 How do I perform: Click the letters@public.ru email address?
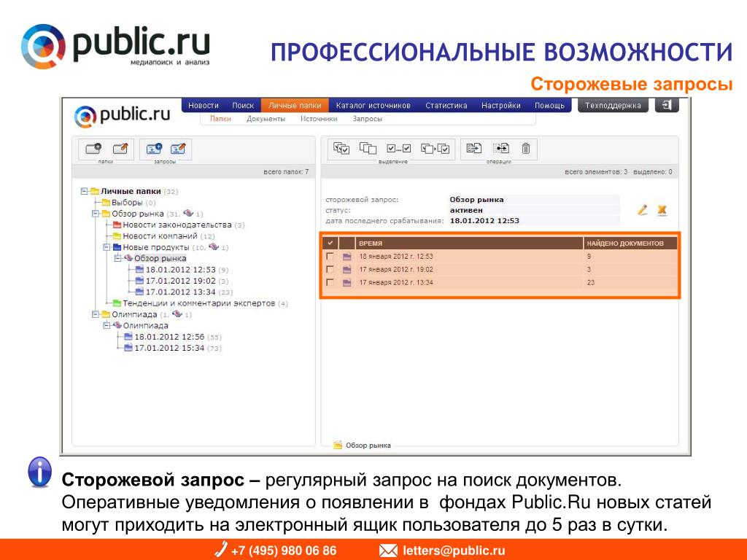(454, 551)
